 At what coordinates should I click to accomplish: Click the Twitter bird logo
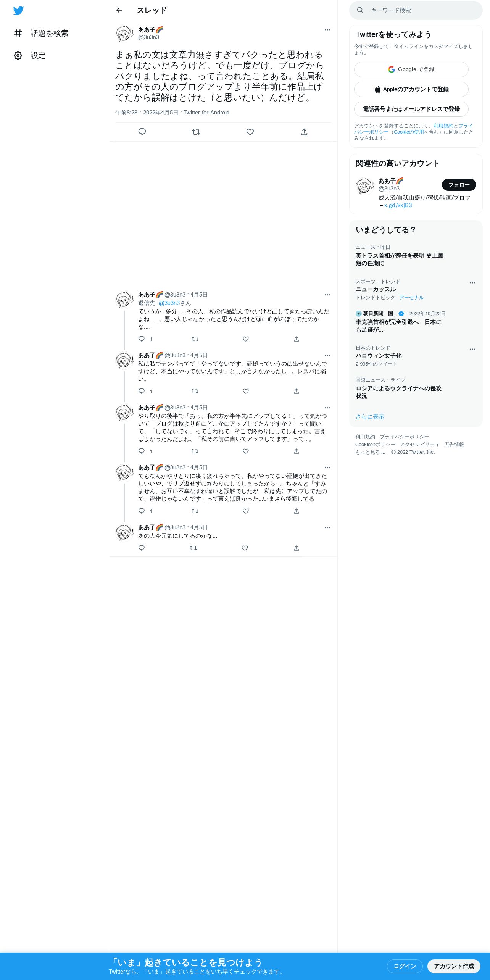(18, 11)
